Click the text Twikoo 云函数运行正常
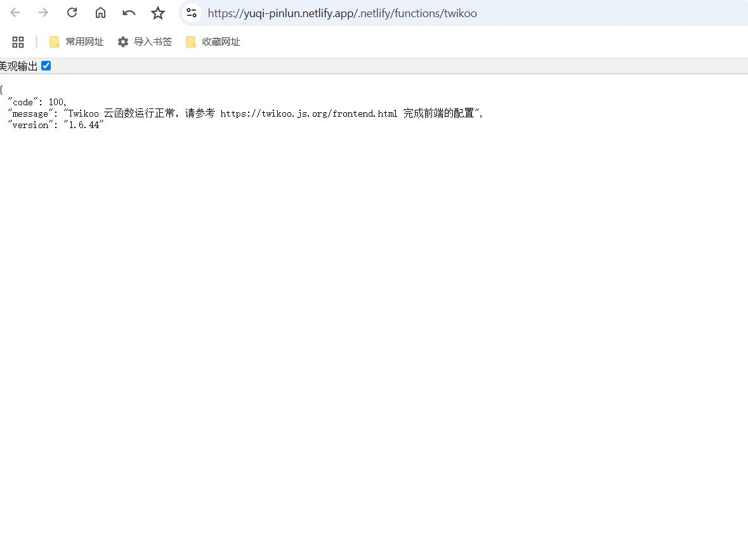The width and height of the screenshot is (748, 560). 122,114
